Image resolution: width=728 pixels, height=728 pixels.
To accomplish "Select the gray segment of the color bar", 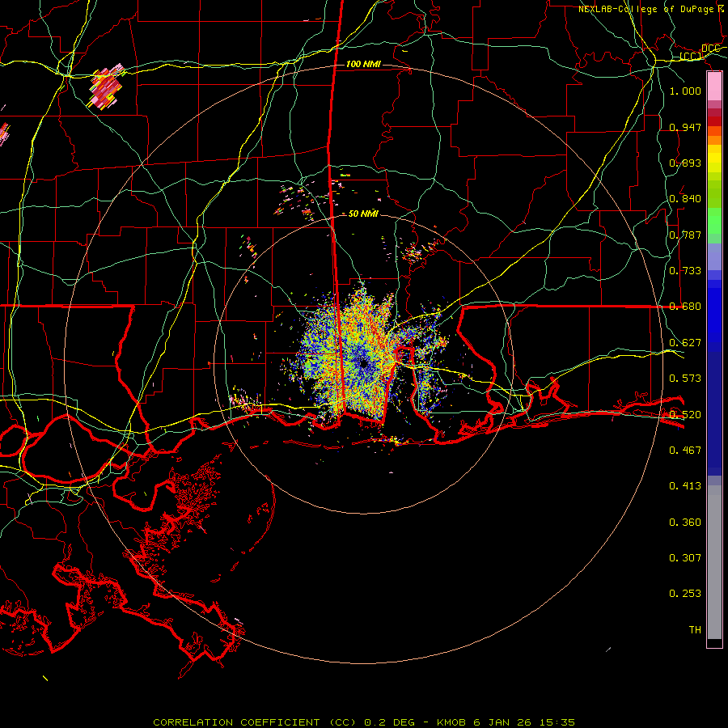I will [x=714, y=562].
